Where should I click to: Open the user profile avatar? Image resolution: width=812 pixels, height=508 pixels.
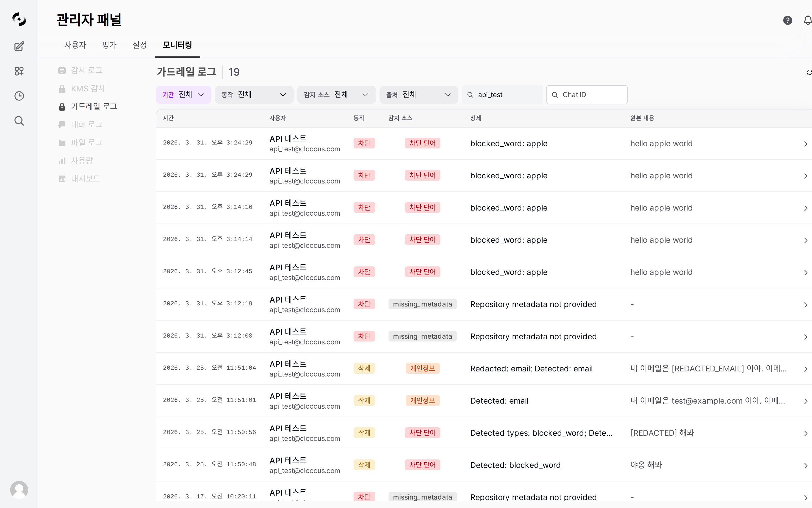[19, 490]
